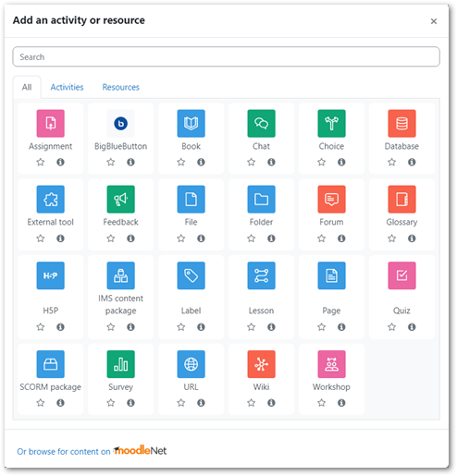457x476 pixels.
Task: View info about the URL resource
Action: 201,402
